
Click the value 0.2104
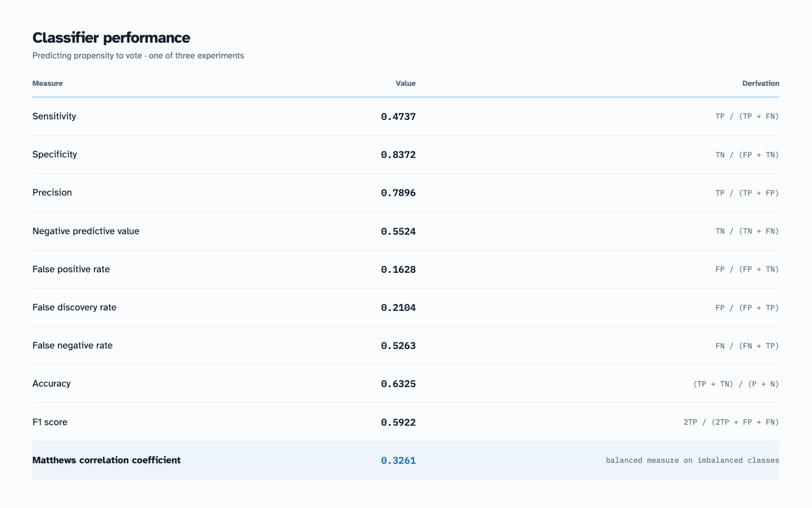click(398, 308)
